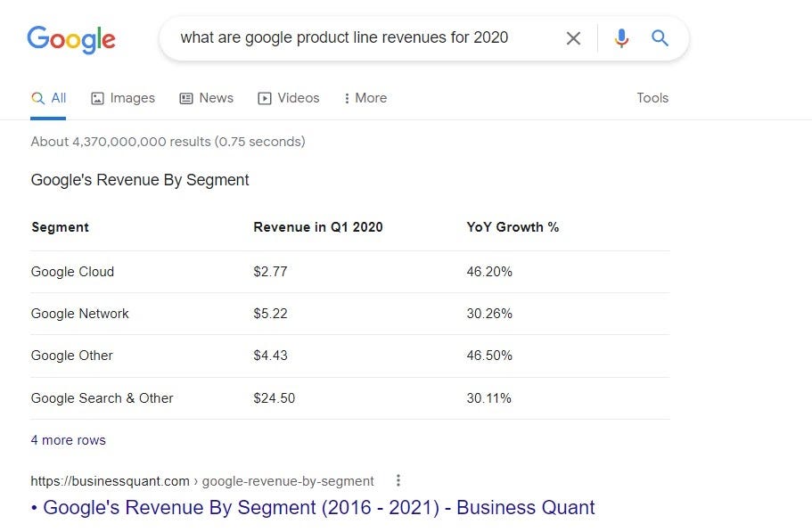Click the $5.22 revenue value
This screenshot has height=532, width=812.
(270, 314)
